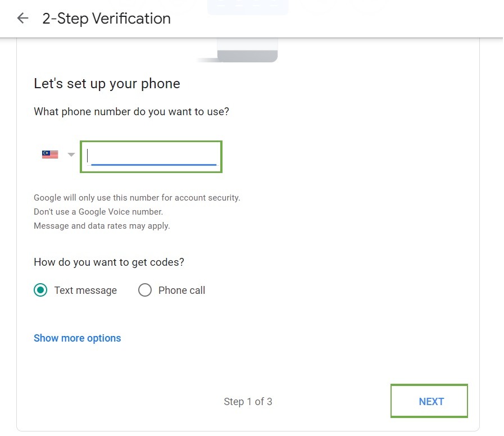Click the 2-Step Verification page title
Image resolution: width=504 pixels, height=436 pixels.
(107, 19)
